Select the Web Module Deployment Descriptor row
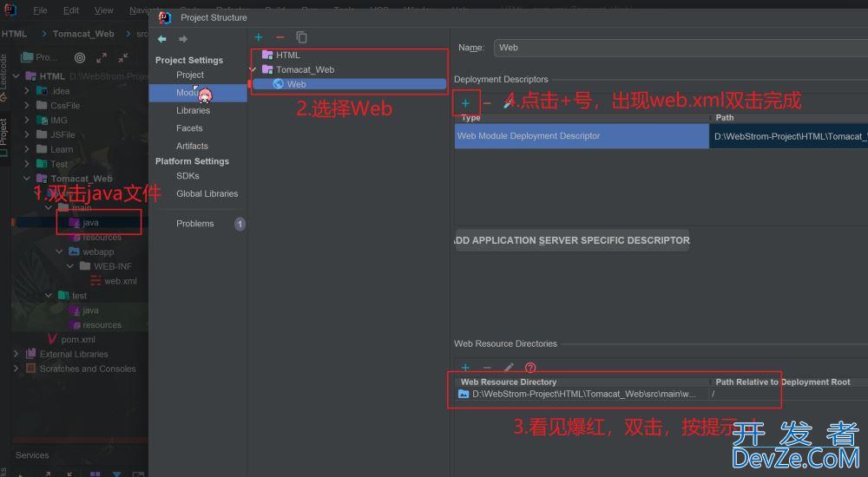868x477 pixels. click(582, 136)
